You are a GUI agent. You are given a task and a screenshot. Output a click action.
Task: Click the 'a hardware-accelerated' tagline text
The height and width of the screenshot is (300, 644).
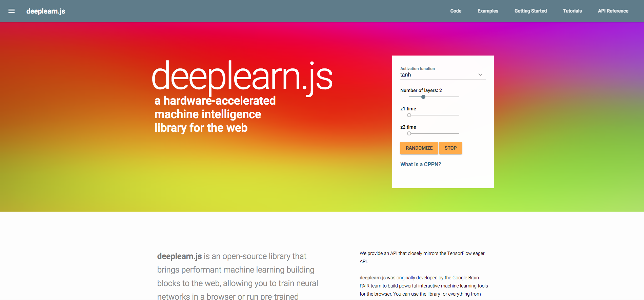pos(215,101)
